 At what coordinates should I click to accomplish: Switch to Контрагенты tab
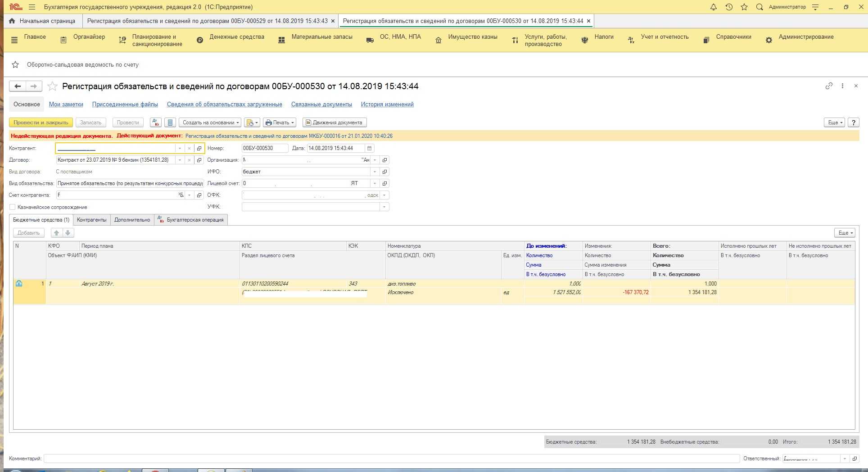[x=91, y=220]
